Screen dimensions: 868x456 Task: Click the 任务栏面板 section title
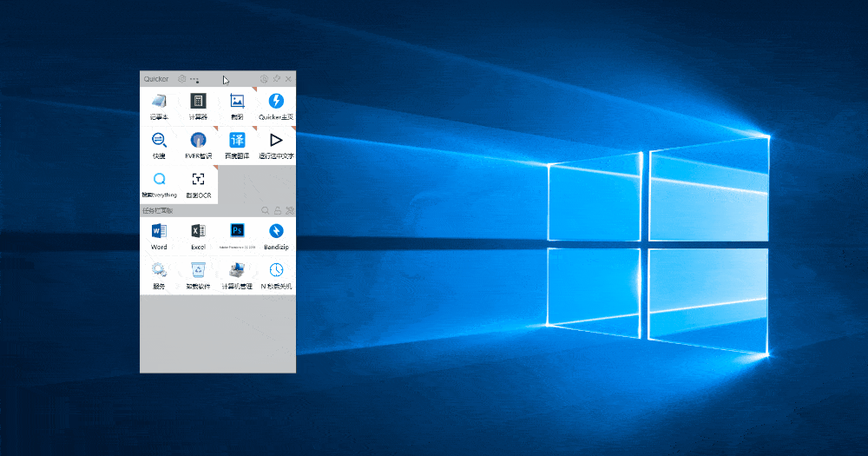tap(158, 210)
